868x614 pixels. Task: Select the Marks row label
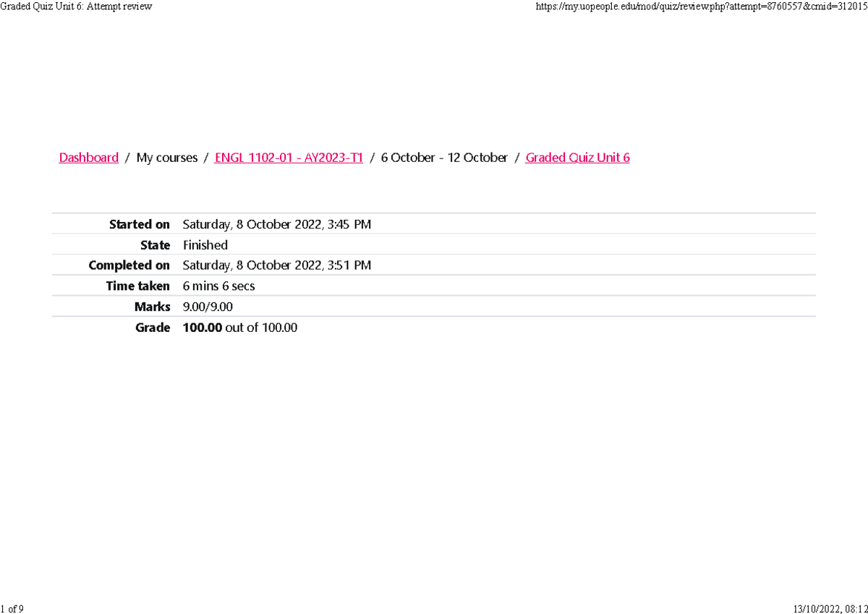pos(152,306)
